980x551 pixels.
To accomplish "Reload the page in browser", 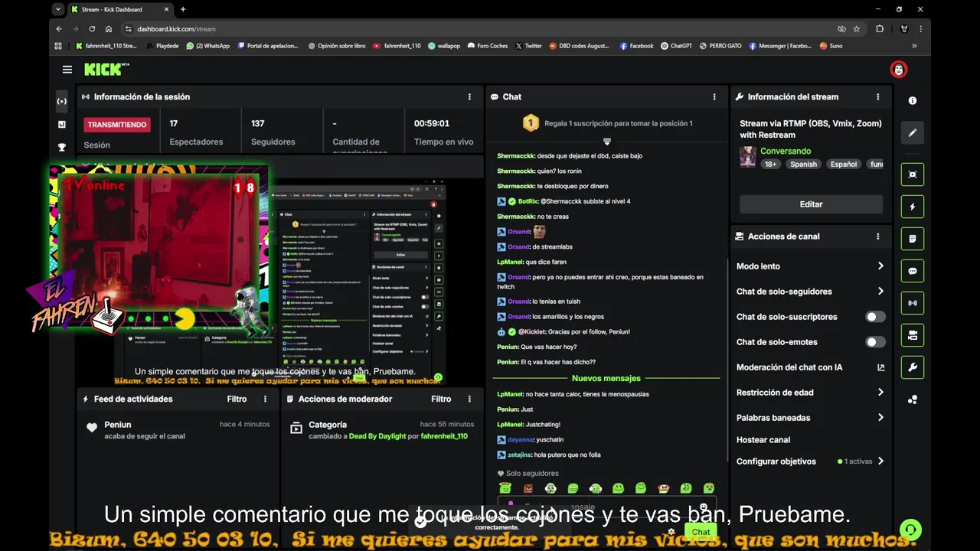I will tap(92, 29).
